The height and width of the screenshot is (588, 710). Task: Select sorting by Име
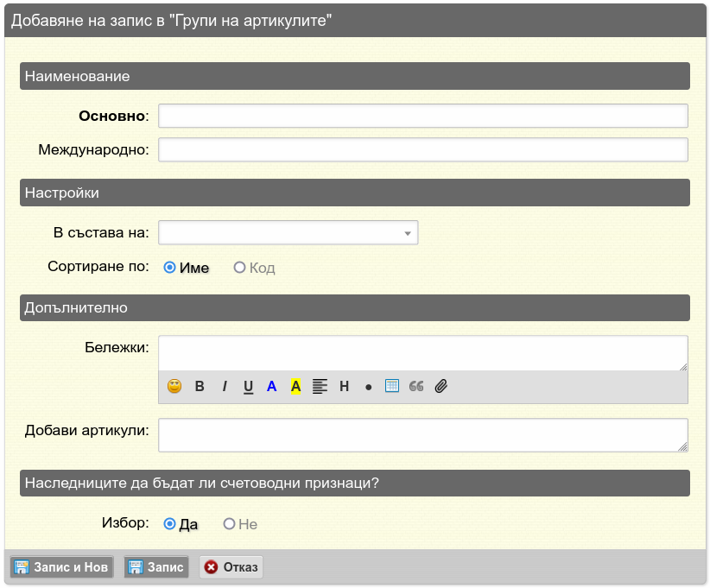pos(186,268)
